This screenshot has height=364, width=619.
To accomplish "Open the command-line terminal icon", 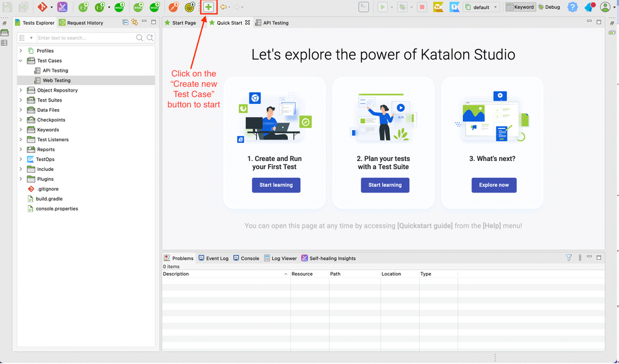I will tap(364, 7).
